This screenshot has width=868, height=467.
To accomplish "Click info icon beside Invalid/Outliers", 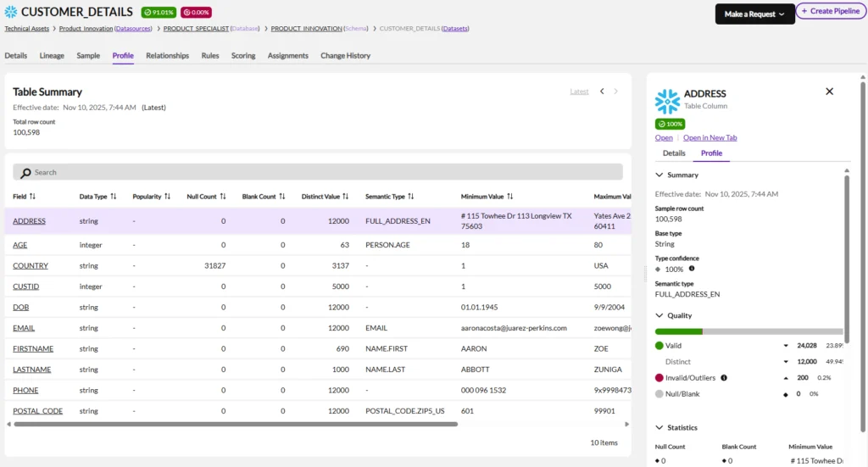I will (724, 378).
